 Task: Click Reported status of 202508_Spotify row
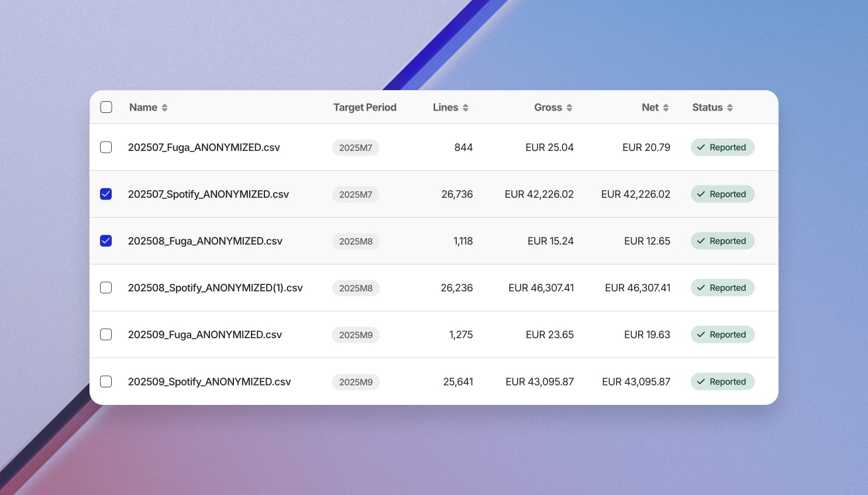tap(722, 288)
